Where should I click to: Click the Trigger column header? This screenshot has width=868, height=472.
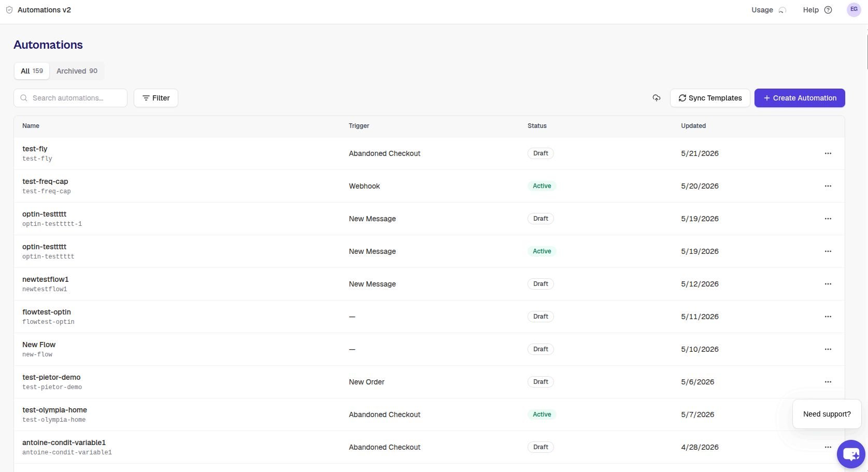click(x=359, y=126)
